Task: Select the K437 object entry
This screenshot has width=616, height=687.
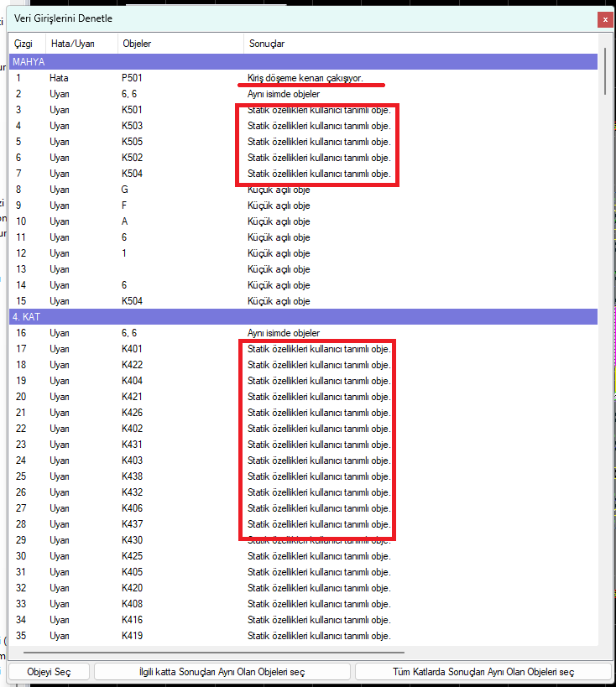Action: (x=132, y=524)
